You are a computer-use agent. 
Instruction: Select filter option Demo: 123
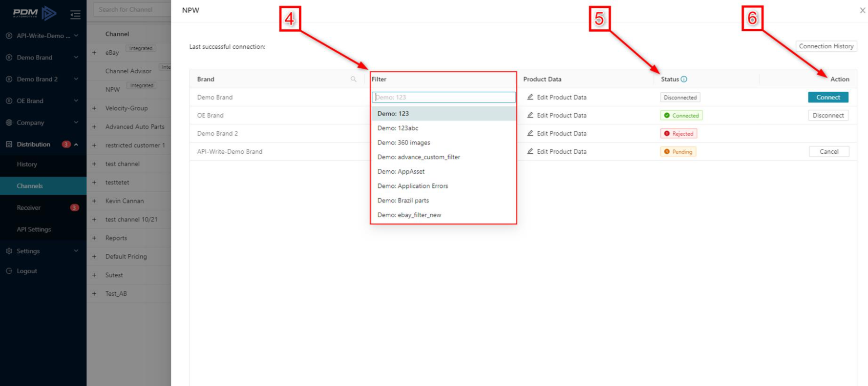tap(444, 114)
